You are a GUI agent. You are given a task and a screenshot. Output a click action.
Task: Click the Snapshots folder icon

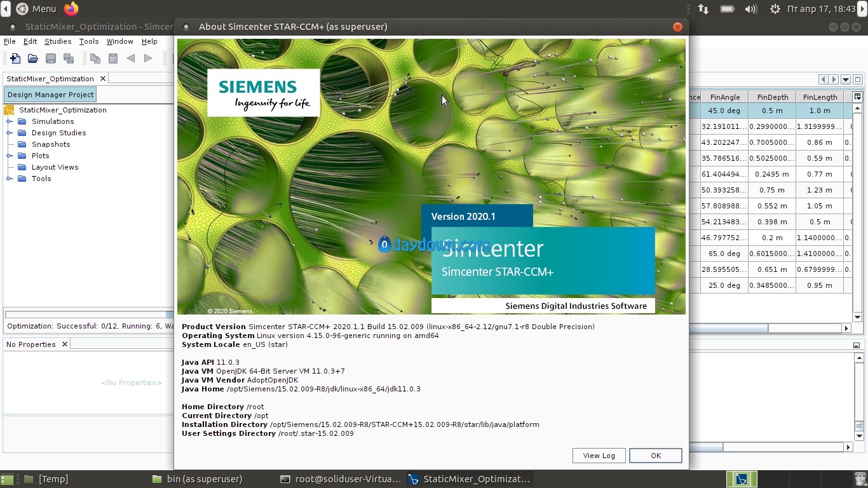22,144
